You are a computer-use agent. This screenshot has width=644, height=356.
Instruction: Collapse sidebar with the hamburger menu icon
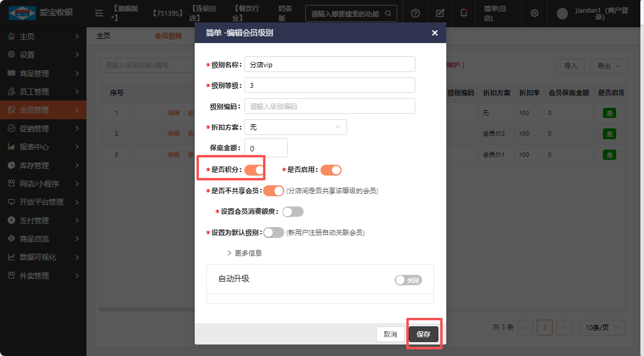click(x=99, y=13)
